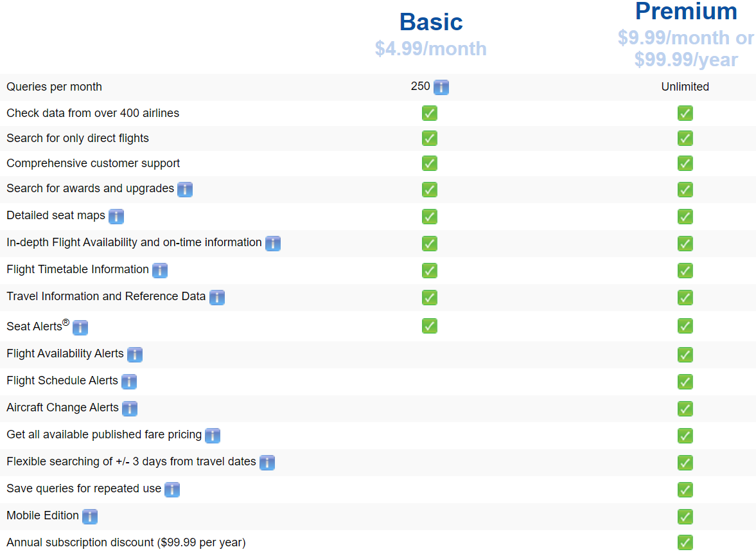Show info for Flight Timetable Information
This screenshot has width=756, height=554.
click(160, 271)
